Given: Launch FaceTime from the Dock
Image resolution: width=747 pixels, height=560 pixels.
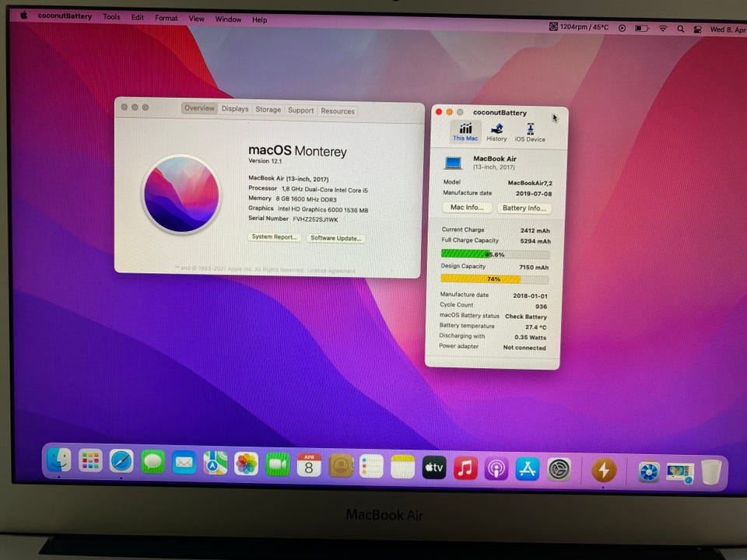Looking at the screenshot, I should tap(278, 464).
